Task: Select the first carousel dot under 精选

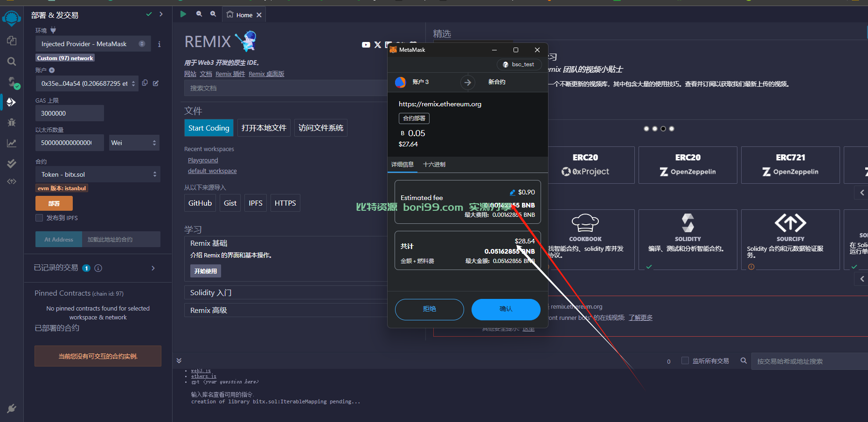Action: pyautogui.click(x=646, y=129)
